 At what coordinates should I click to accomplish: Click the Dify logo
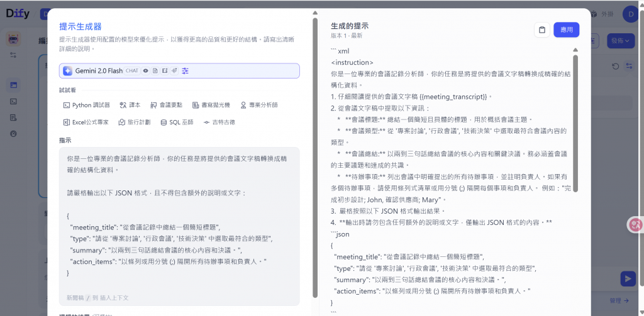[x=18, y=14]
